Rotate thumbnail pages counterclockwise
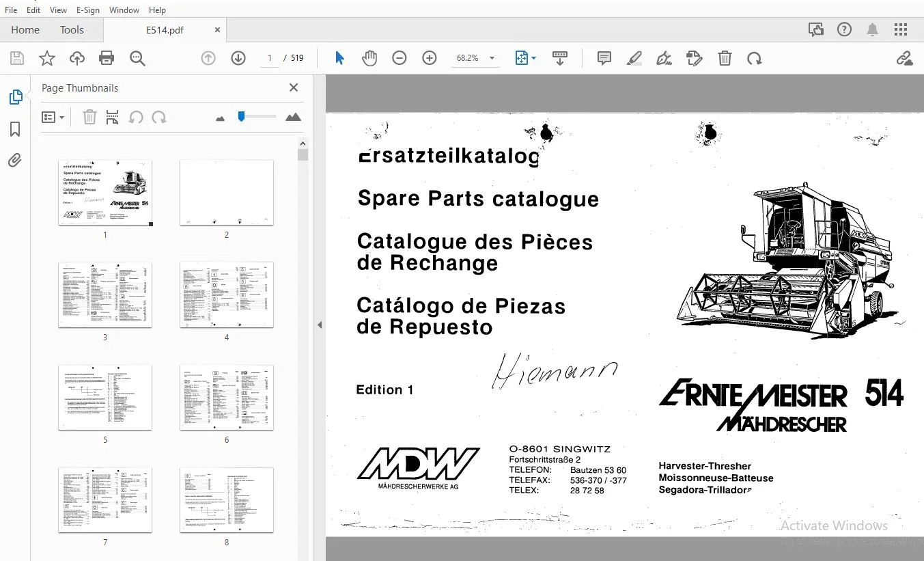The width and height of the screenshot is (924, 561). coord(136,118)
